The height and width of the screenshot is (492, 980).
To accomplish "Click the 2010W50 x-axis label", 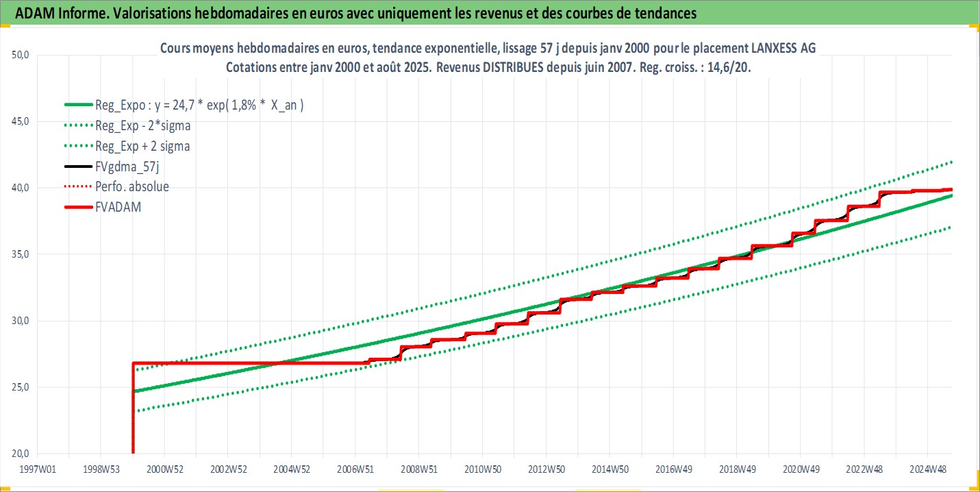I will click(x=482, y=469).
